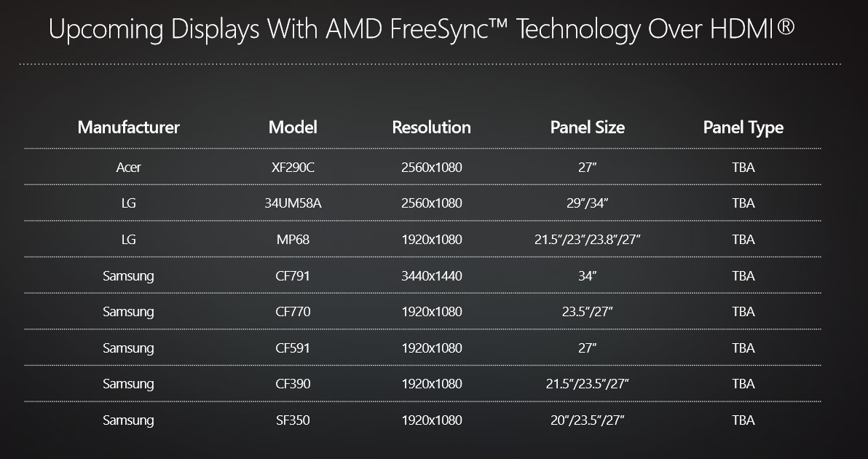The width and height of the screenshot is (868, 459).
Task: Select the CF791 model cell
Action: tap(293, 275)
